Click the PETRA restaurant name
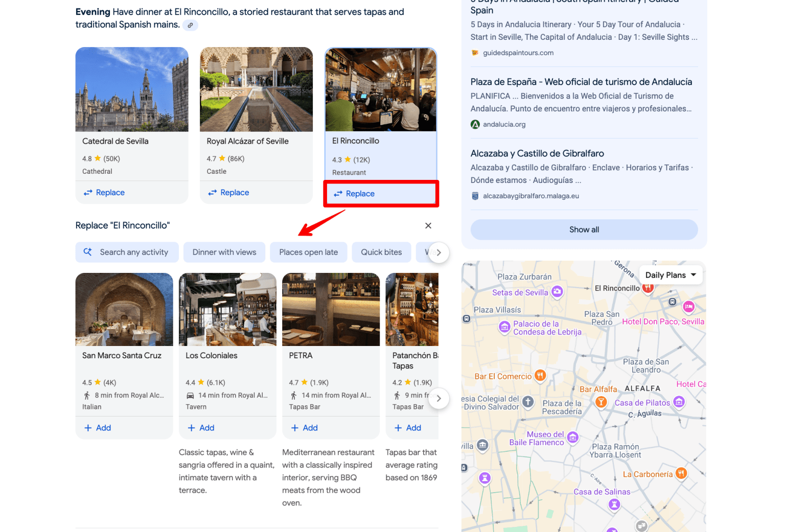 (x=301, y=356)
